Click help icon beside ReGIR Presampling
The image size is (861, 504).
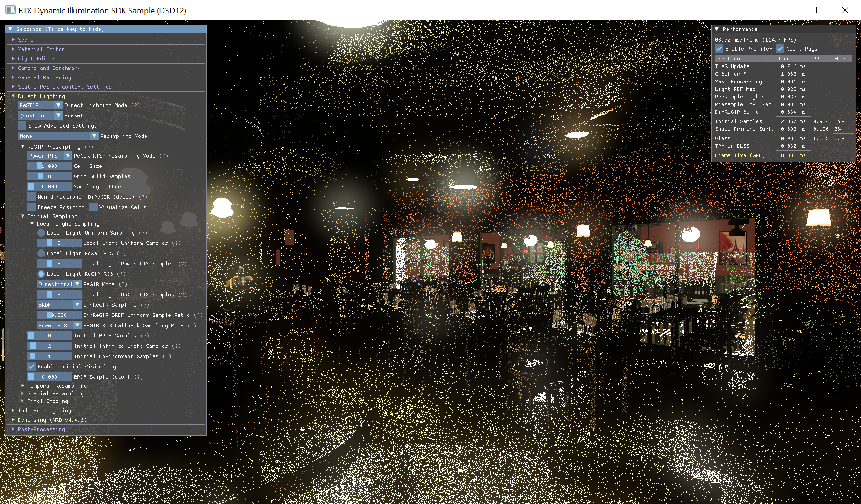click(89, 147)
